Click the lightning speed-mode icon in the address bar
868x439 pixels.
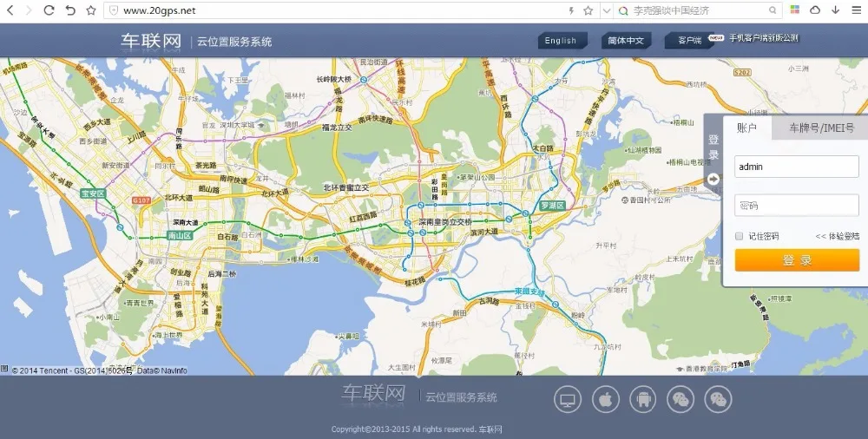point(571,10)
